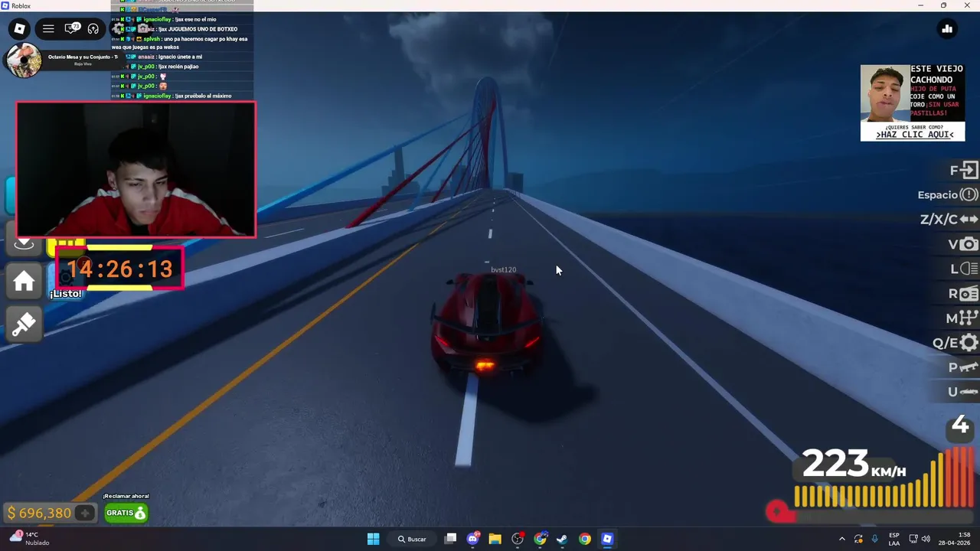Open Google Chrome from the taskbar
This screenshot has height=551, width=980.
[585, 539]
